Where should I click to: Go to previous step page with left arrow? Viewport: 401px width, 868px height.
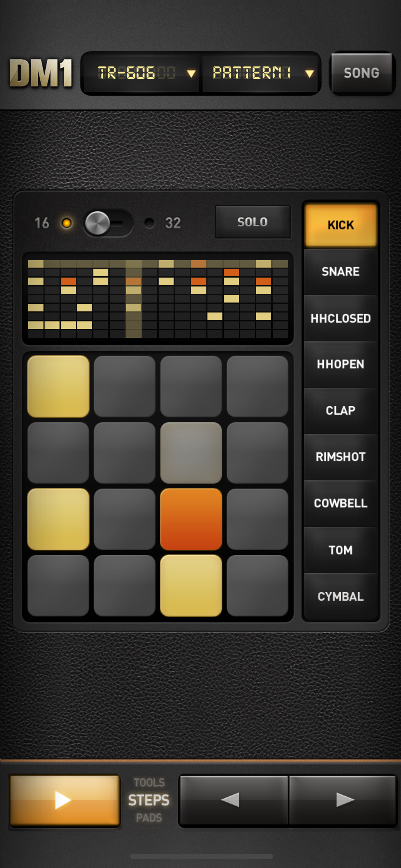click(234, 800)
